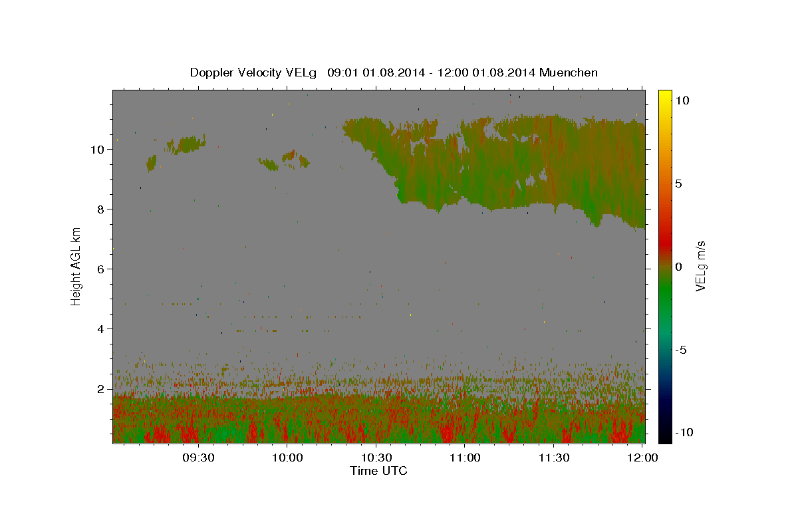The image size is (798, 532).
Task: Click the height axis label '6'
Action: tap(101, 269)
